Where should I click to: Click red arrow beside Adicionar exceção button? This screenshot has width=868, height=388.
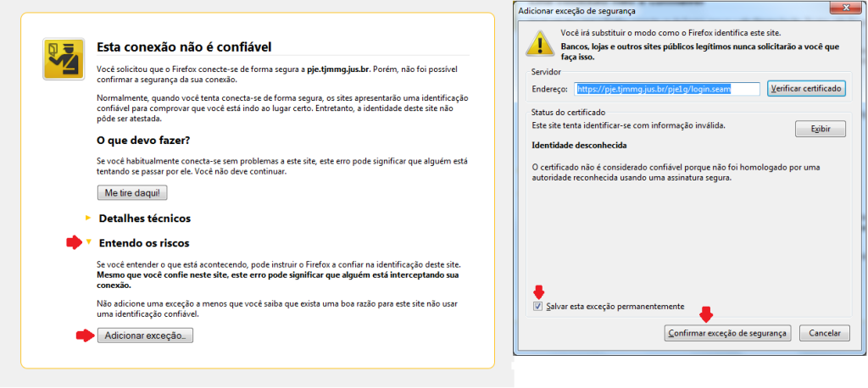pyautogui.click(x=84, y=335)
